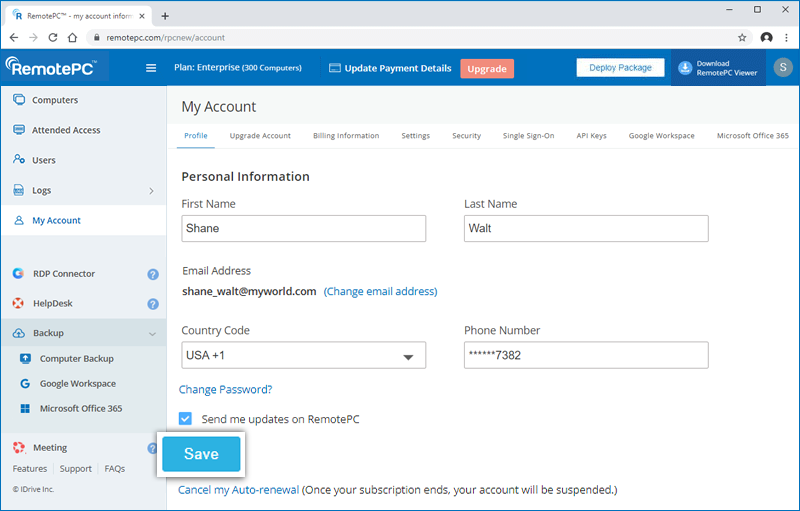Click the Change email address link
The width and height of the screenshot is (800, 511).
point(380,291)
